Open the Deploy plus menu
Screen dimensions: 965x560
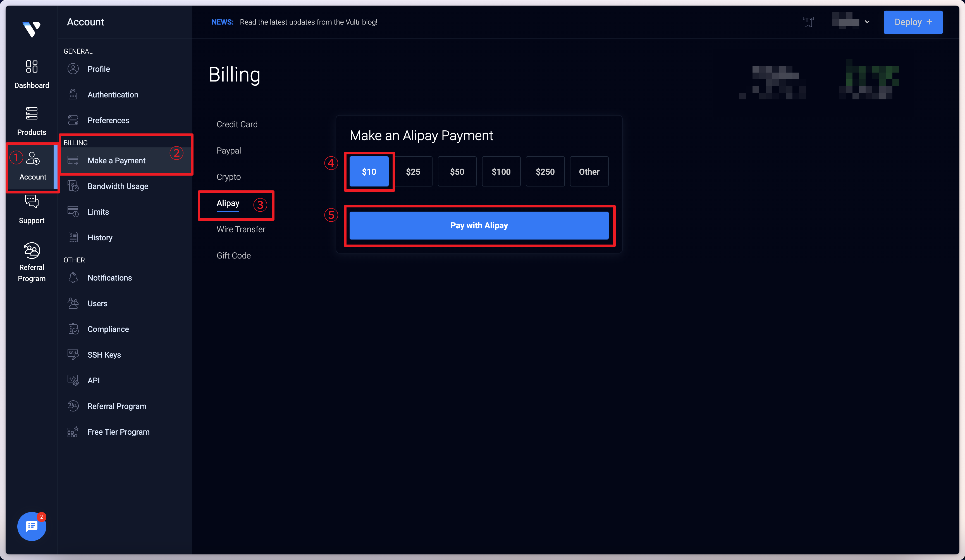[x=913, y=22]
